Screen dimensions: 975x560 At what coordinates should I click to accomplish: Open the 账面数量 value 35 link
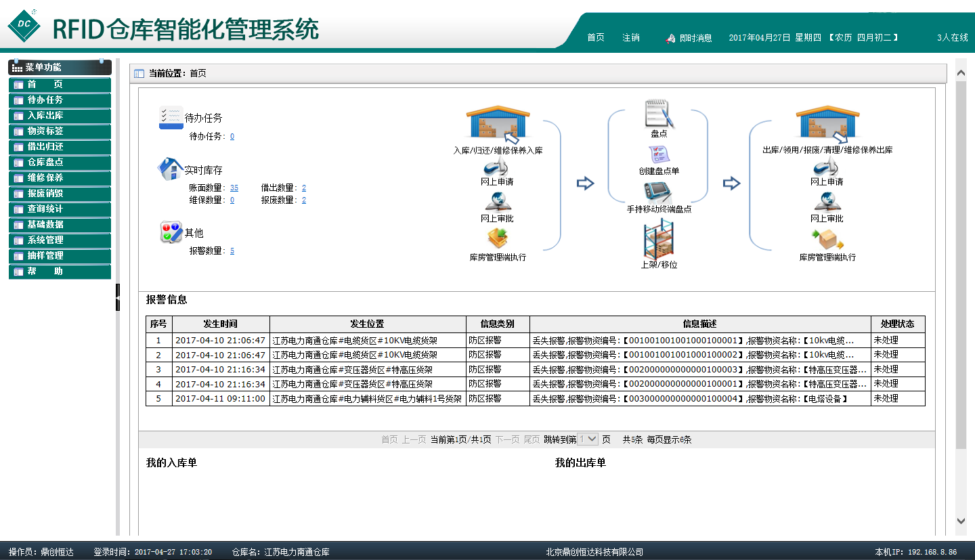[234, 188]
